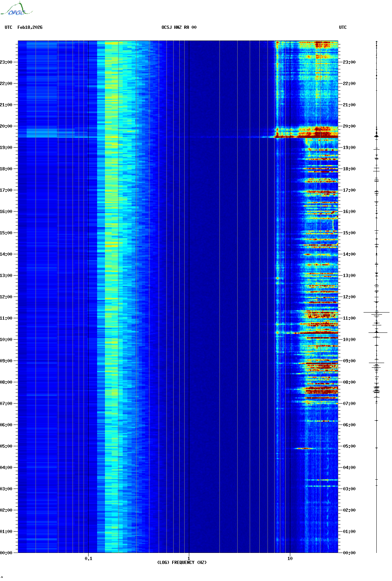
Task: Click the 14:00 label on the right time axis
Action: pos(349,254)
